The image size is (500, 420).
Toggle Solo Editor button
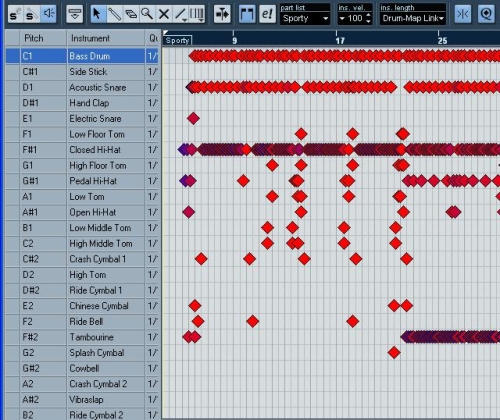(15, 14)
